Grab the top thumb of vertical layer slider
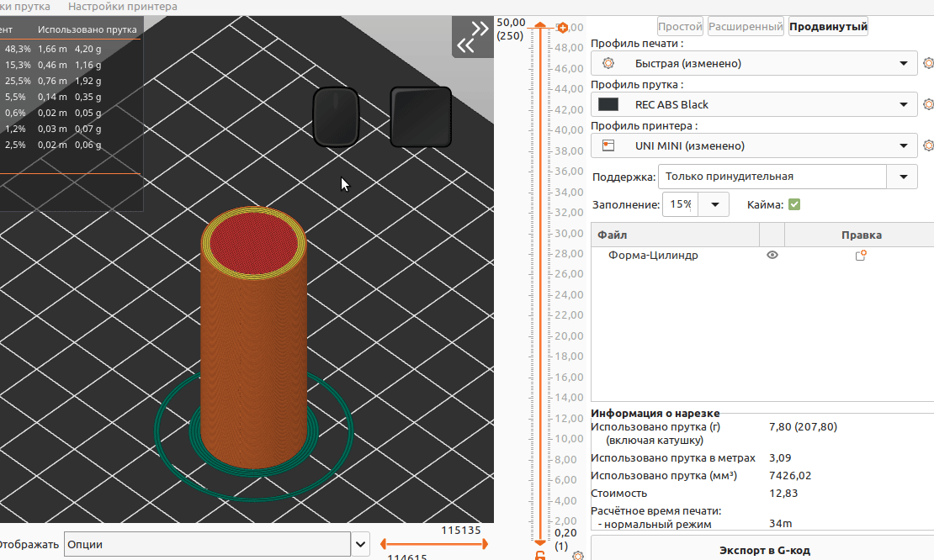The width and height of the screenshot is (934, 560). tap(539, 25)
